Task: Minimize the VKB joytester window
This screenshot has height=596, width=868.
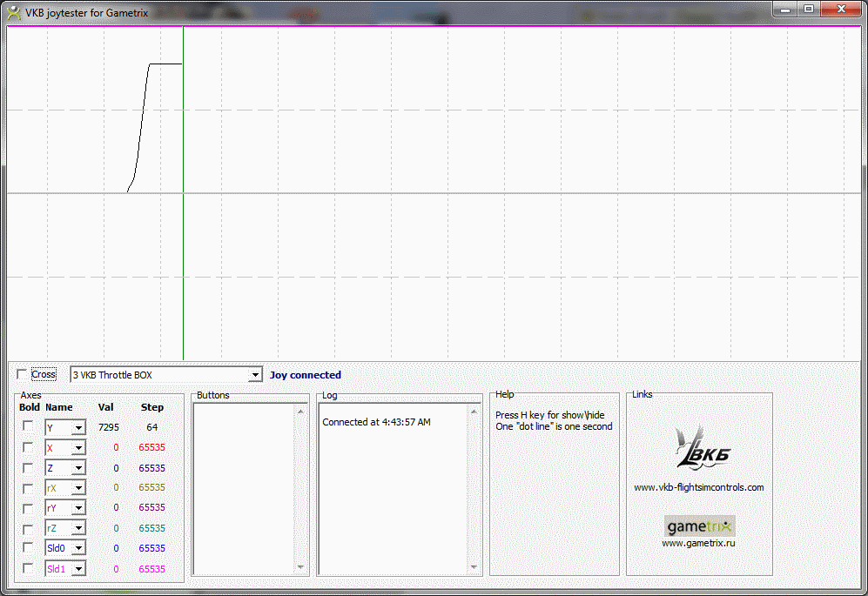Action: pos(785,10)
